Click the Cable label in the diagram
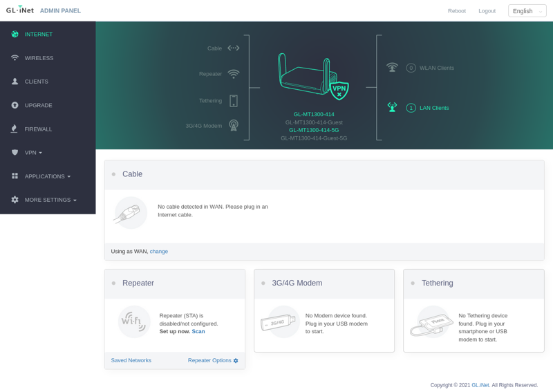 214,48
